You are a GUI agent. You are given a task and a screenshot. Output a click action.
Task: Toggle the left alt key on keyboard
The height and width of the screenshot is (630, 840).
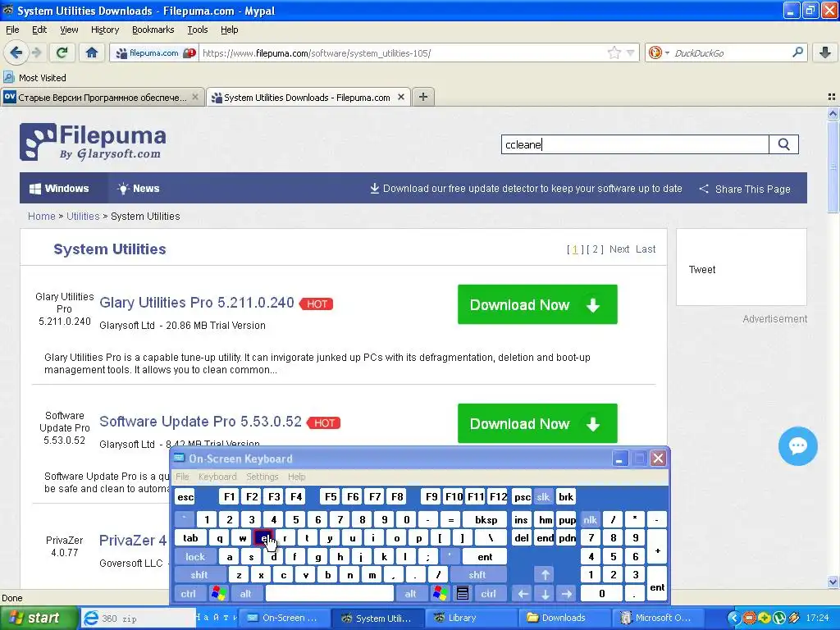pyautogui.click(x=245, y=594)
